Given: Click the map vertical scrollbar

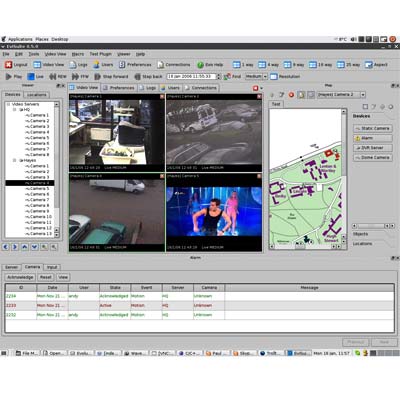Looking at the screenshot, I should (x=344, y=178).
